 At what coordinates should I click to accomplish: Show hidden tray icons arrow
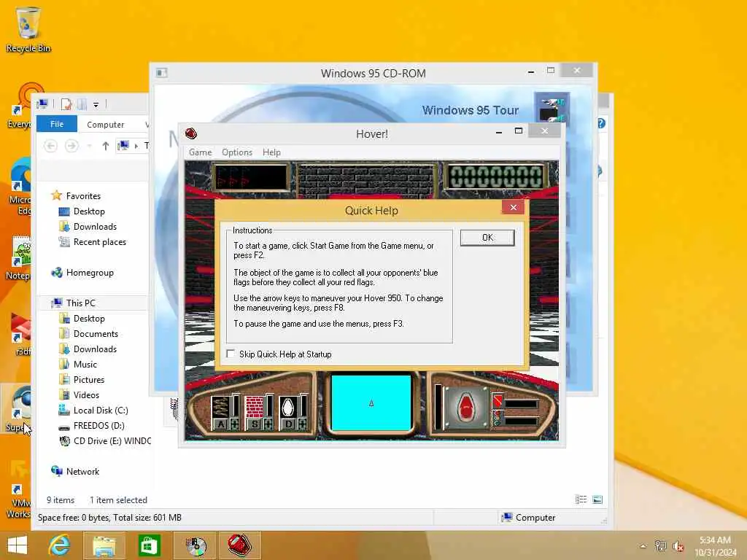643,546
